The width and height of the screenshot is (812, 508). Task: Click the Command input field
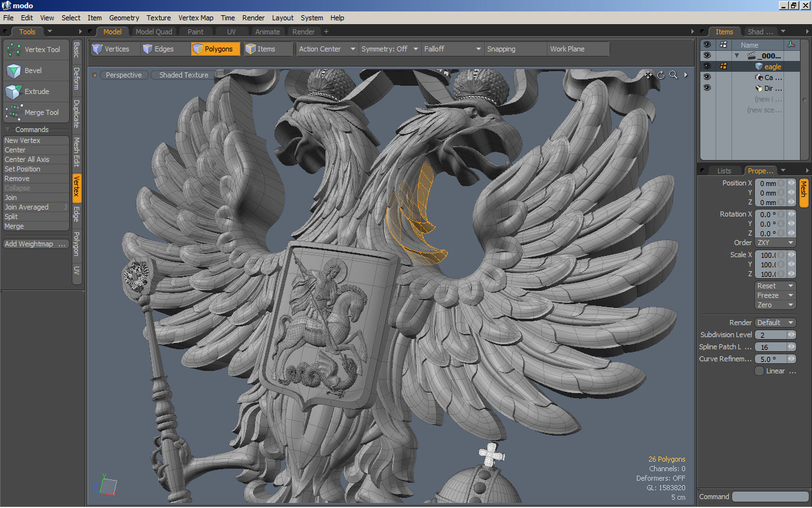tap(770, 497)
